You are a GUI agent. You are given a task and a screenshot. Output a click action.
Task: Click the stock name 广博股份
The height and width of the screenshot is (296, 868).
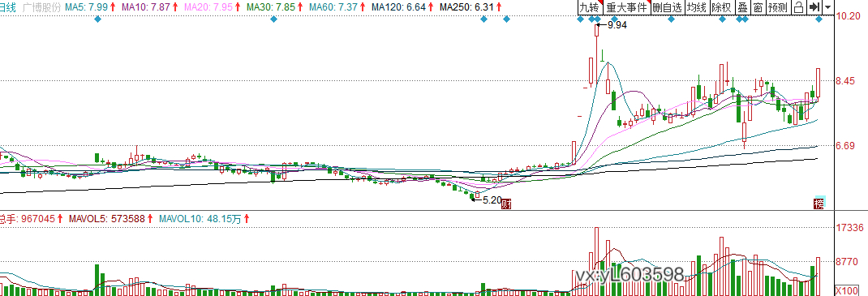pos(41,7)
